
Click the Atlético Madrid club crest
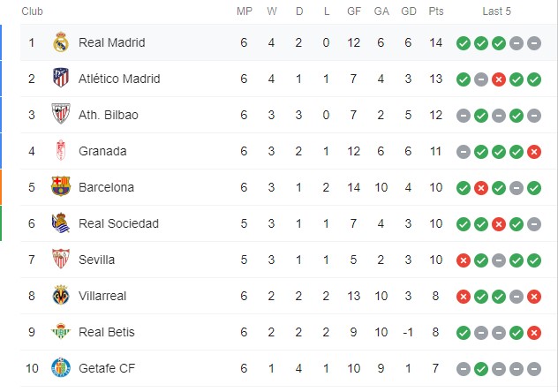[61, 78]
